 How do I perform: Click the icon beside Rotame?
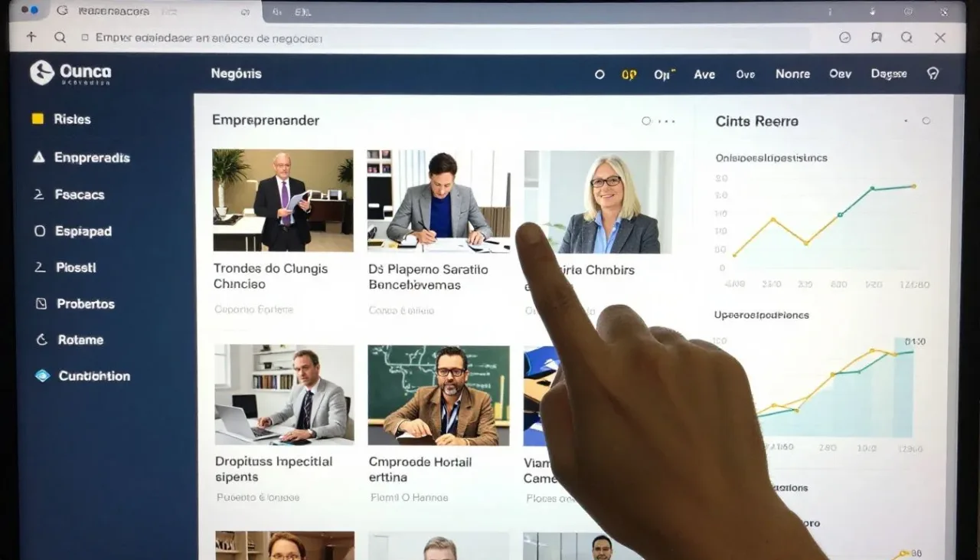42,339
